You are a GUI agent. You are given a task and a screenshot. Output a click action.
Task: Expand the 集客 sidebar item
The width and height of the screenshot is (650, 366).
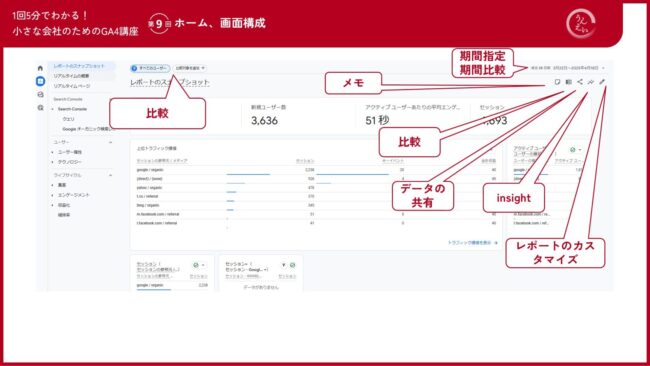(53, 185)
